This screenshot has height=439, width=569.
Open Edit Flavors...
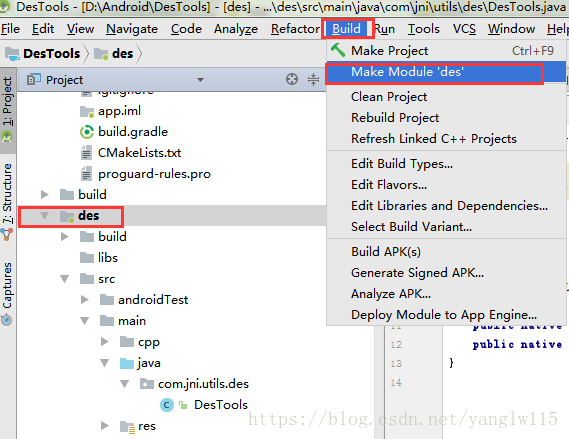(x=446, y=185)
